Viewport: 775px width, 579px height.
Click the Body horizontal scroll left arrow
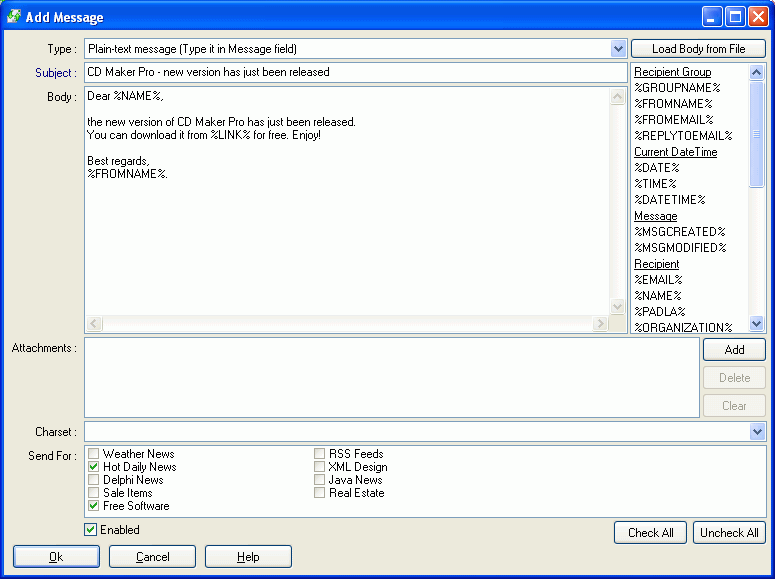[94, 324]
